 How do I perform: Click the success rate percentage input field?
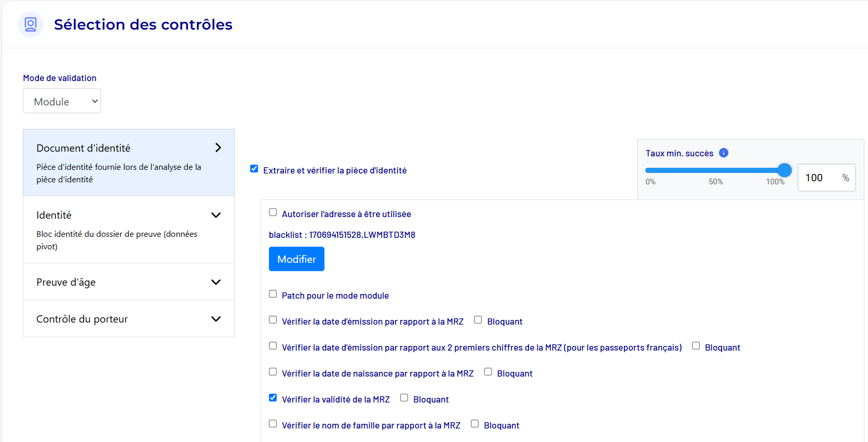(x=820, y=178)
